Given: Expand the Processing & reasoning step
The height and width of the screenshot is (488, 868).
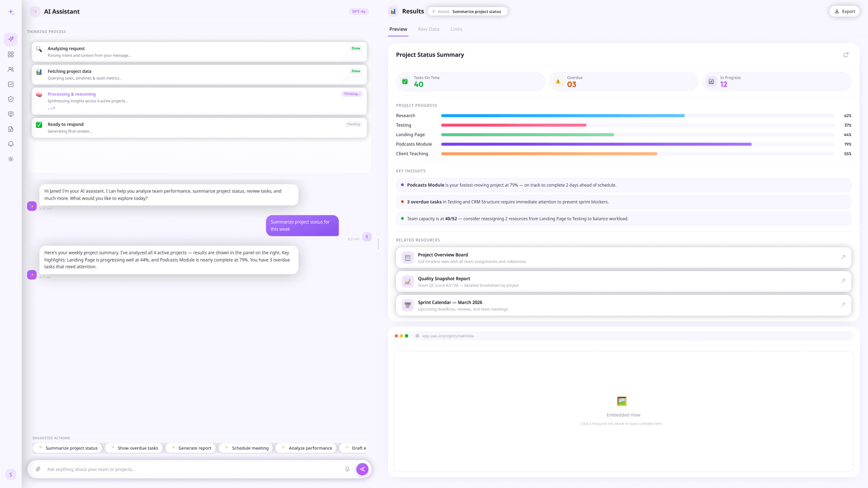Looking at the screenshot, I should coord(199,101).
